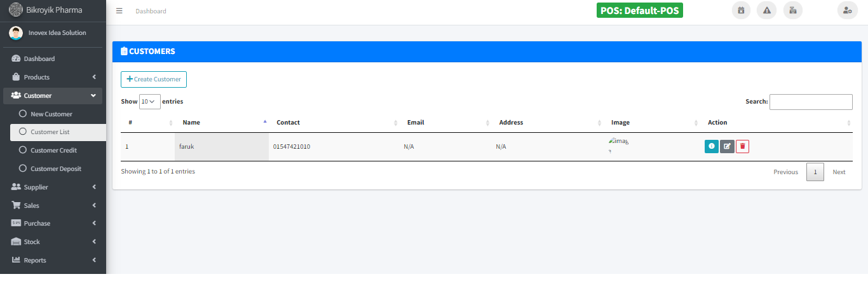
Task: Expand the Products sidebar menu
Action: click(53, 78)
